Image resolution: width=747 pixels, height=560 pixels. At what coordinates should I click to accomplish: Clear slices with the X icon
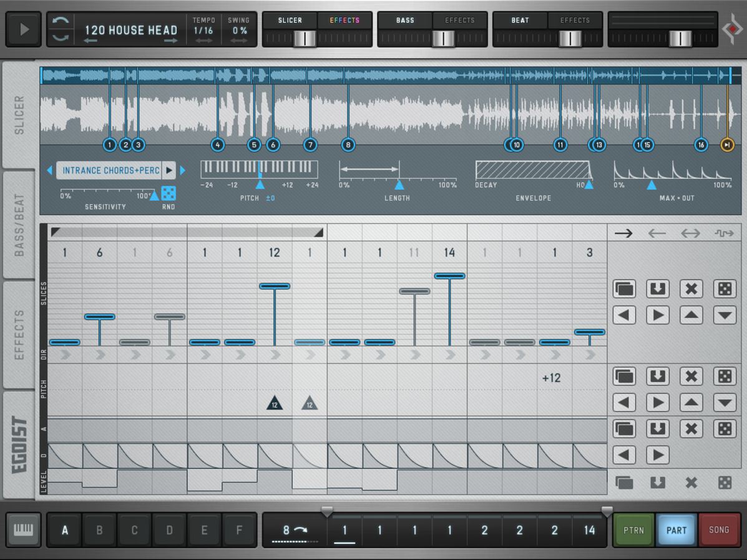pos(691,288)
